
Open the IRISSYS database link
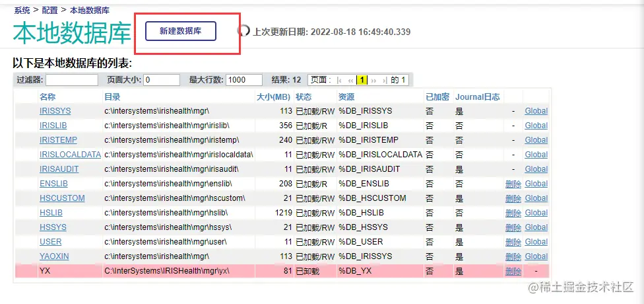pyautogui.click(x=55, y=111)
